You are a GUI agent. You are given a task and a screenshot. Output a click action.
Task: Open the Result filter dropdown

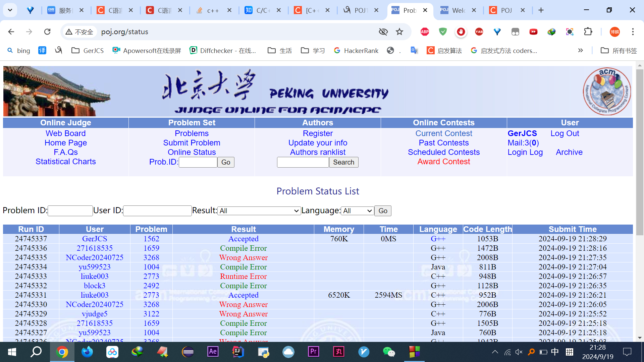pyautogui.click(x=259, y=211)
